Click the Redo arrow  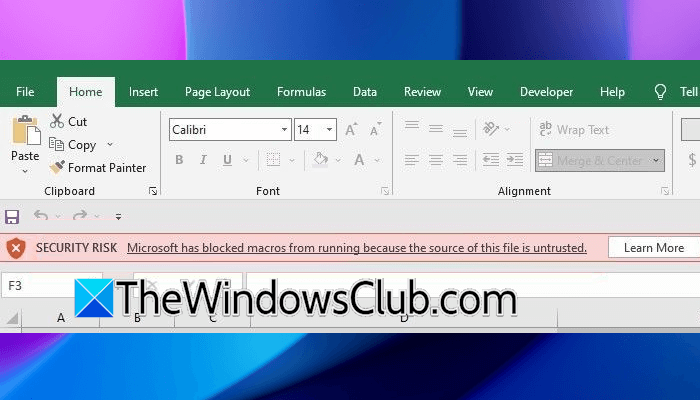[80, 216]
